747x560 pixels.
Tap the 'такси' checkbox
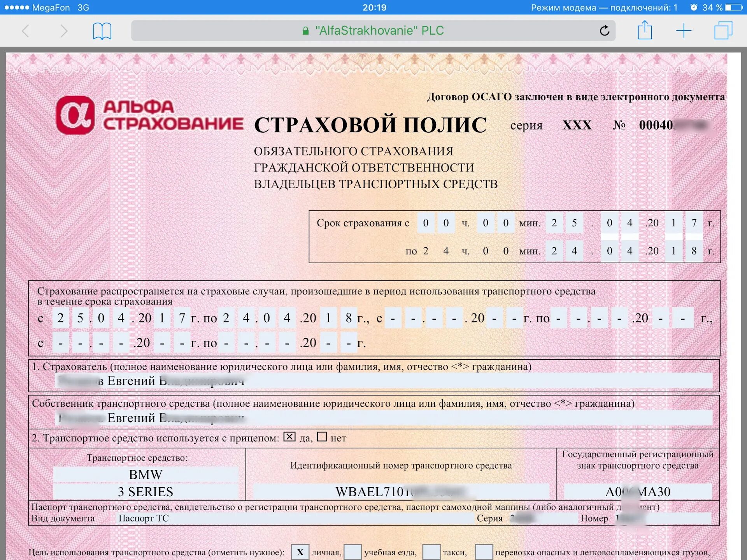pos(431,552)
